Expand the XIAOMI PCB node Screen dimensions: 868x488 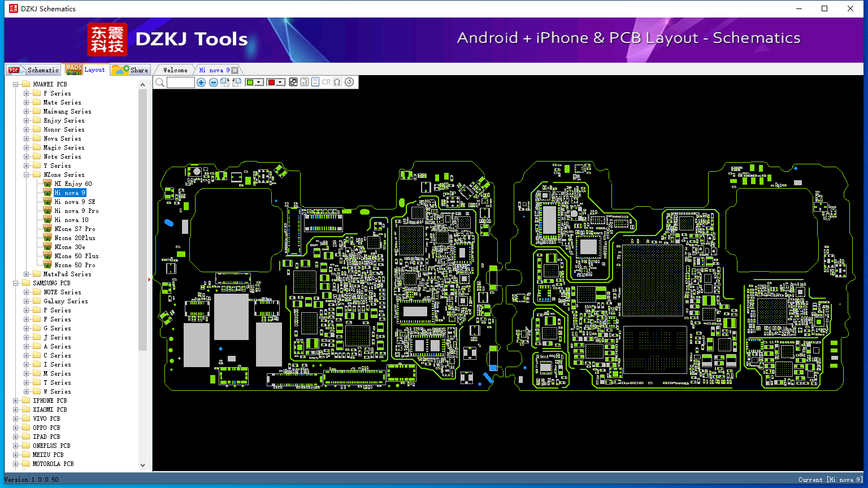(x=16, y=409)
